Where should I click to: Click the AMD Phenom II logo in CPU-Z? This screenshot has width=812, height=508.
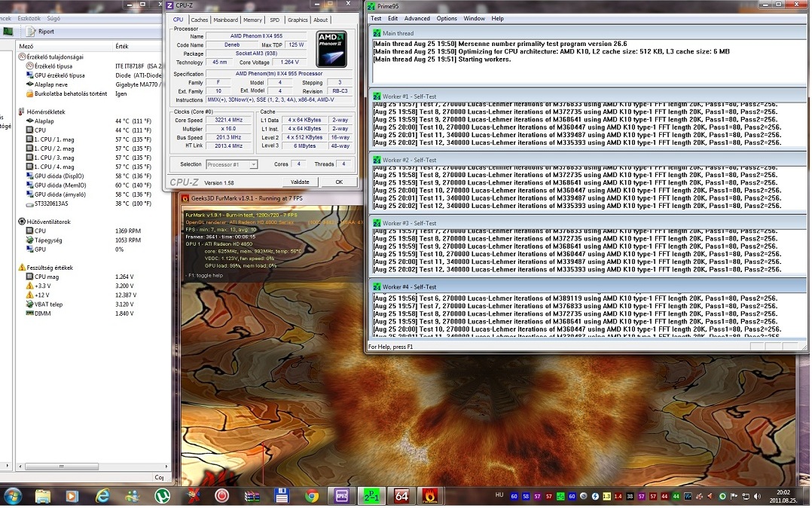point(331,49)
